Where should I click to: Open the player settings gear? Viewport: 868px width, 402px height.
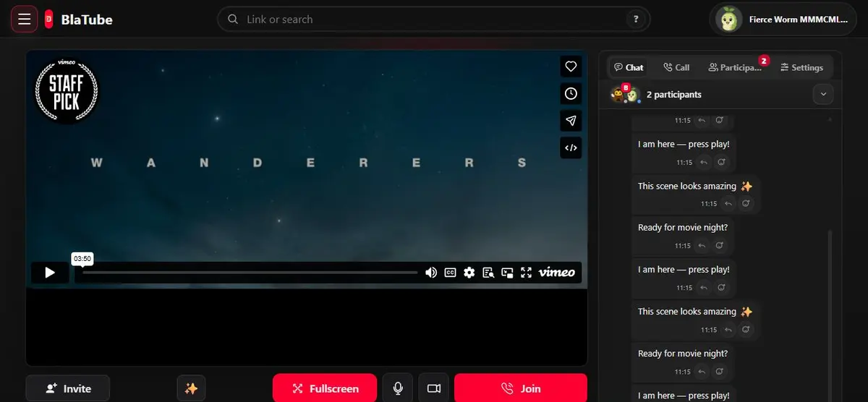click(469, 273)
